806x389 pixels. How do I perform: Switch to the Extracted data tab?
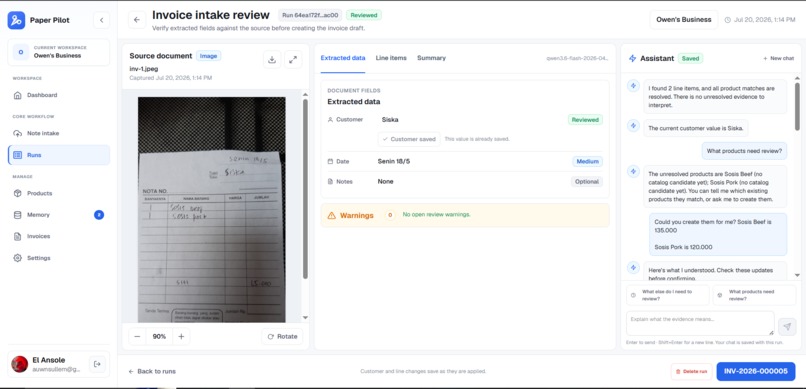click(343, 58)
